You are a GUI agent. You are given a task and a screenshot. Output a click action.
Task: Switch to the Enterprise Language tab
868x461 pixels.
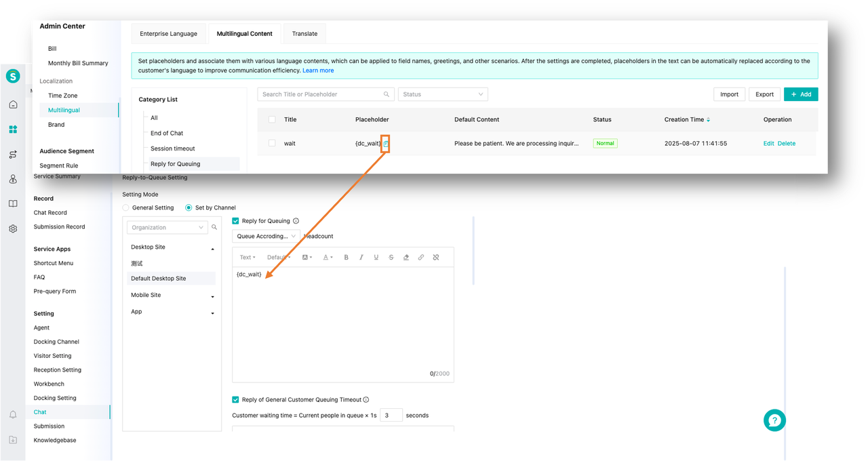click(x=168, y=33)
